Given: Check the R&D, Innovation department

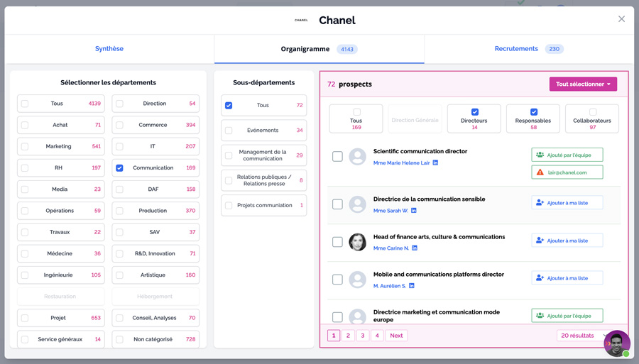Looking at the screenshot, I should [119, 253].
